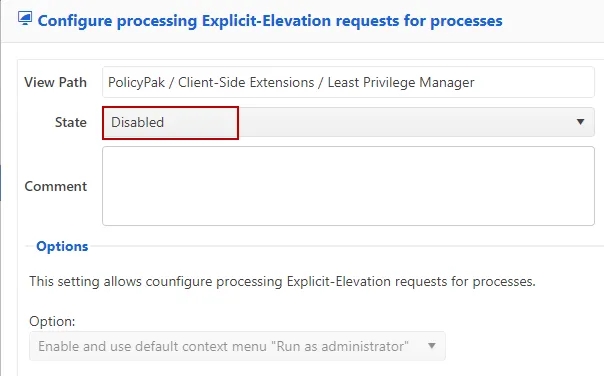Screen dimensions: 604x376
Task: Click the setting description text under Options
Action: click(x=282, y=282)
